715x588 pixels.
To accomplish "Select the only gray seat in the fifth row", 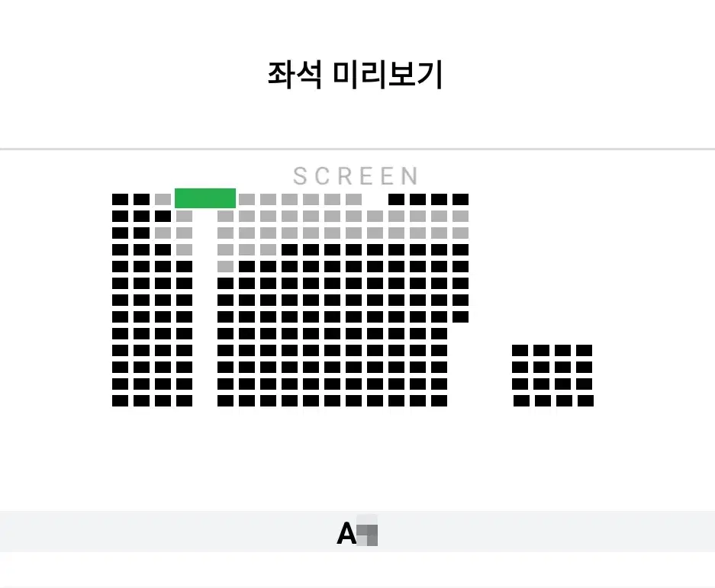I will tap(225, 267).
